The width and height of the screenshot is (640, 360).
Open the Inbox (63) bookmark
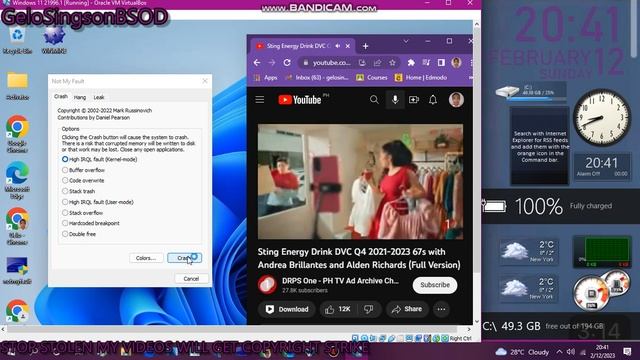[x=317, y=78]
